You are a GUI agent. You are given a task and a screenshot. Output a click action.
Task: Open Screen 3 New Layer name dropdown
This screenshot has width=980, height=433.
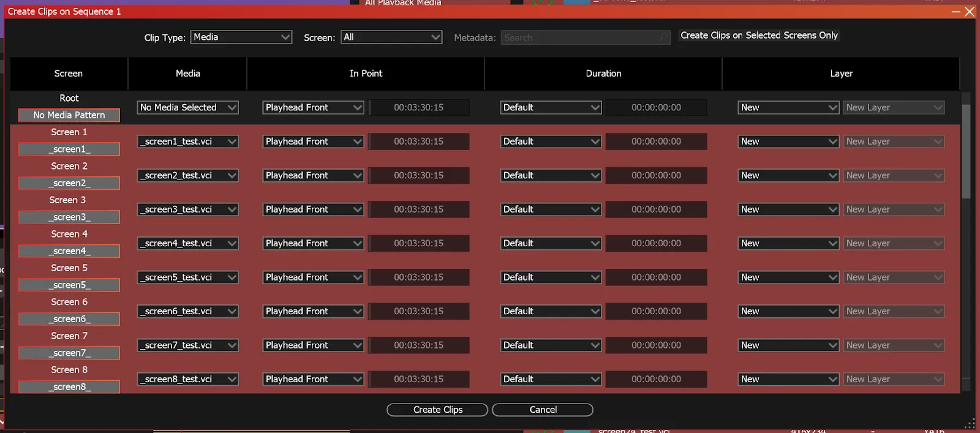(x=894, y=209)
